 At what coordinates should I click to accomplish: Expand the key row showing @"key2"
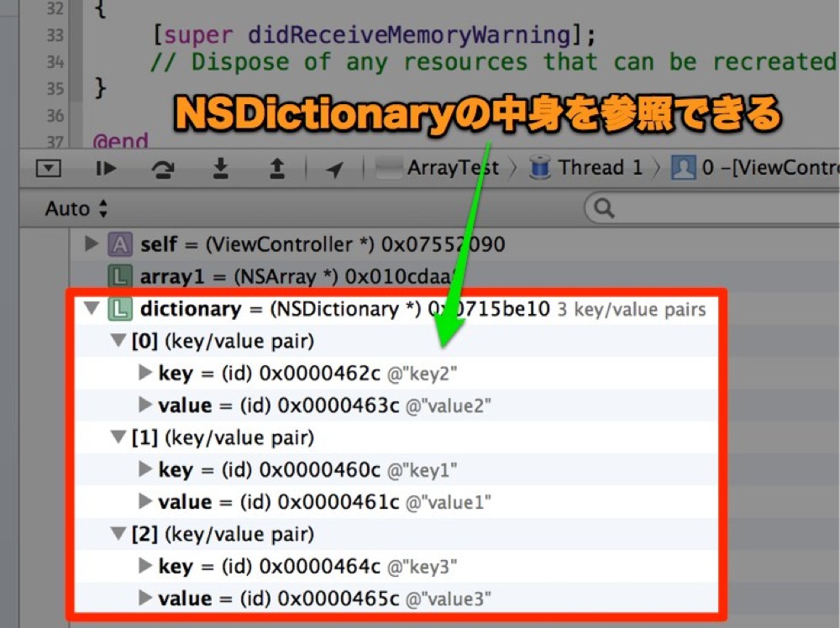pos(145,372)
